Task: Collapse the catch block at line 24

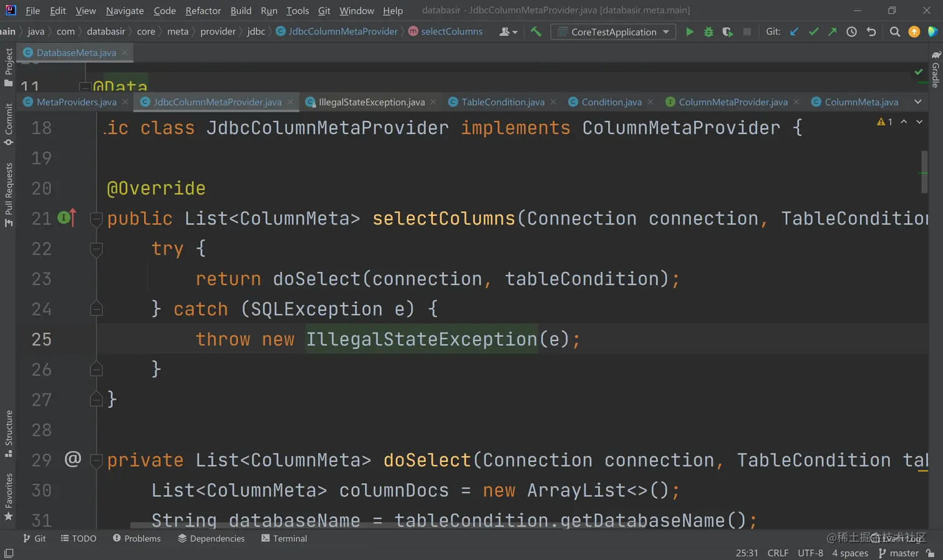Action: point(96,309)
